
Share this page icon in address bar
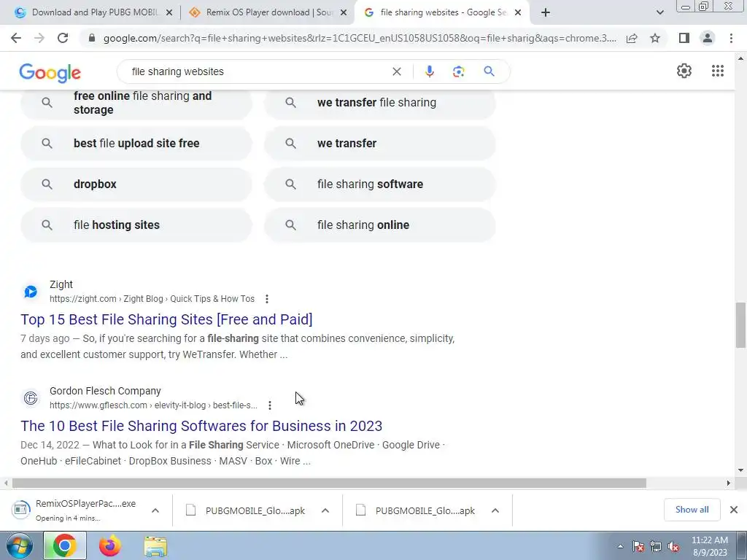632,38
